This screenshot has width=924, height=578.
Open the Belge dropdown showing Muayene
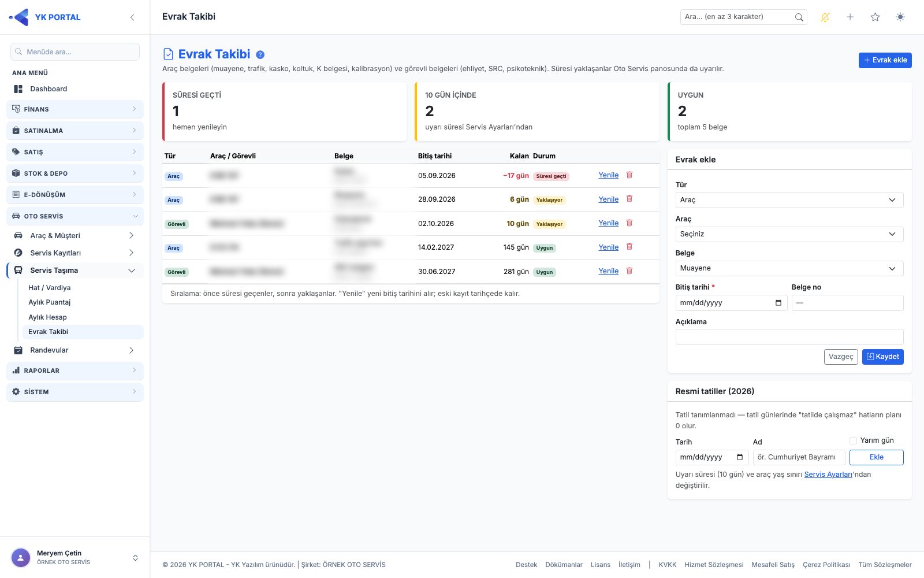(x=789, y=268)
